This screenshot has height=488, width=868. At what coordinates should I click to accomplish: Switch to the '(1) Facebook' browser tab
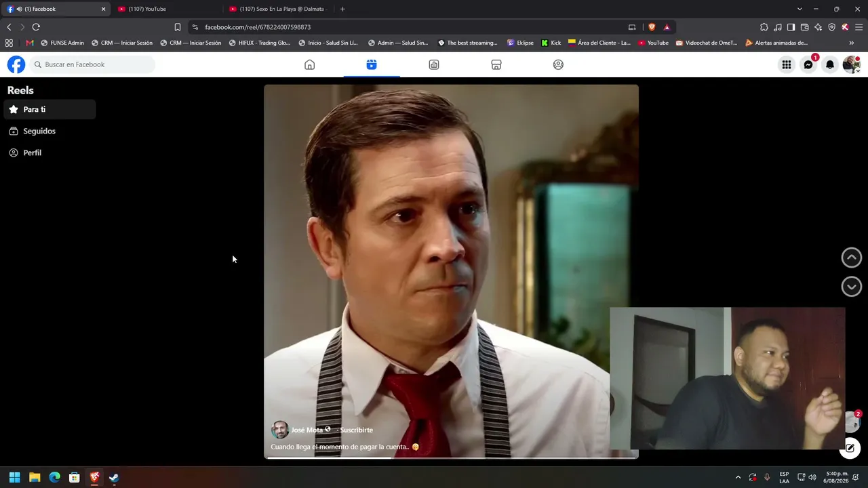56,9
